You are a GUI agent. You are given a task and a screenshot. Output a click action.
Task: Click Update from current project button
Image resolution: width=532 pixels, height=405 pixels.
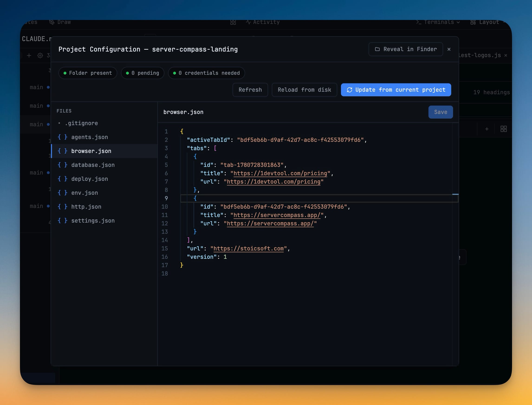(396, 90)
